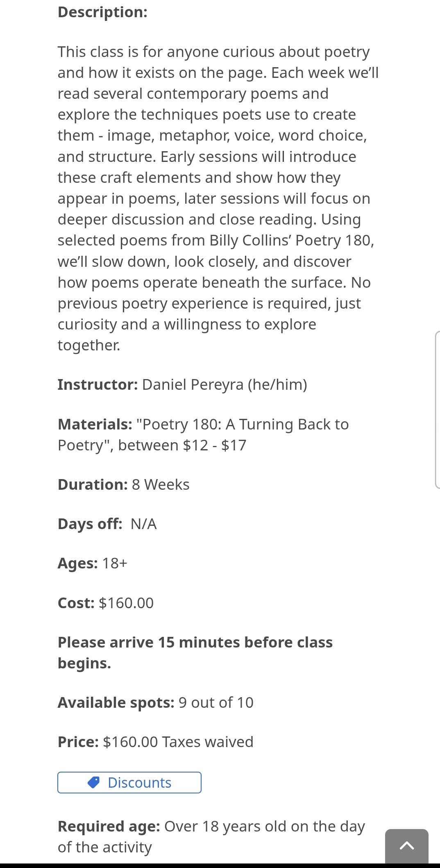Screen dimensions: 440x868
Task: Click the class description paragraph text
Action: [x=213, y=198]
